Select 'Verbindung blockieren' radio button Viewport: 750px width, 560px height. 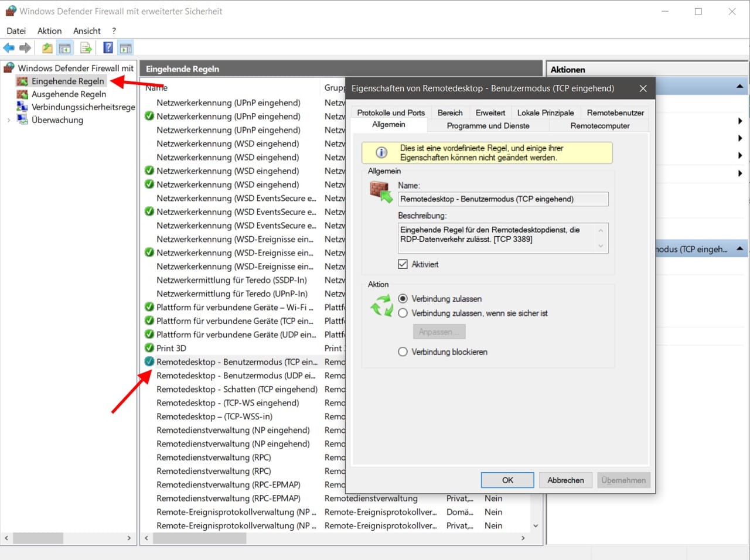(x=403, y=351)
